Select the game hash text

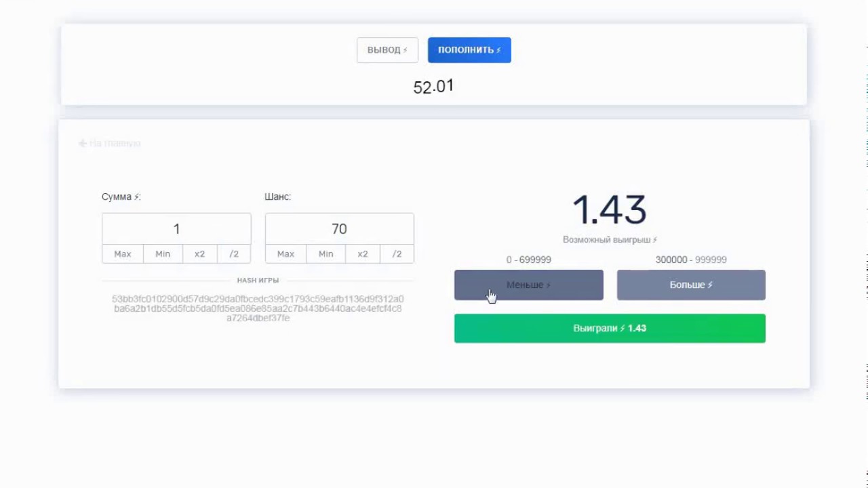click(258, 308)
